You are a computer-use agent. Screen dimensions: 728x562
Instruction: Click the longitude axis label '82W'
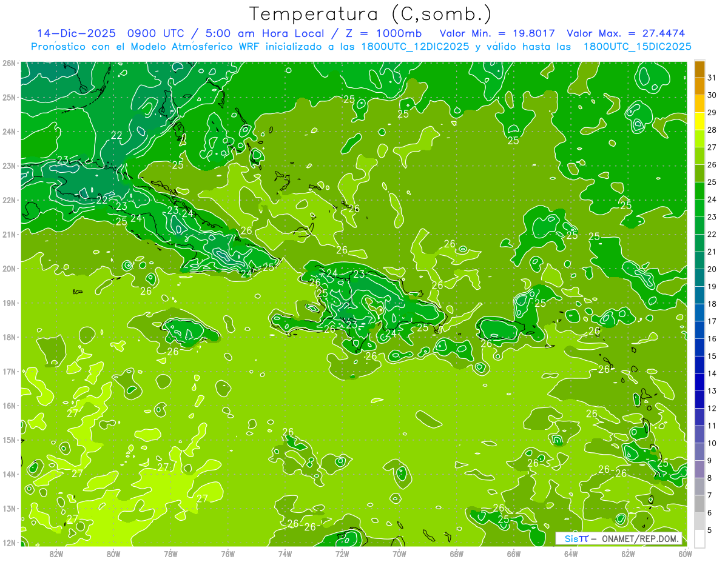point(56,553)
